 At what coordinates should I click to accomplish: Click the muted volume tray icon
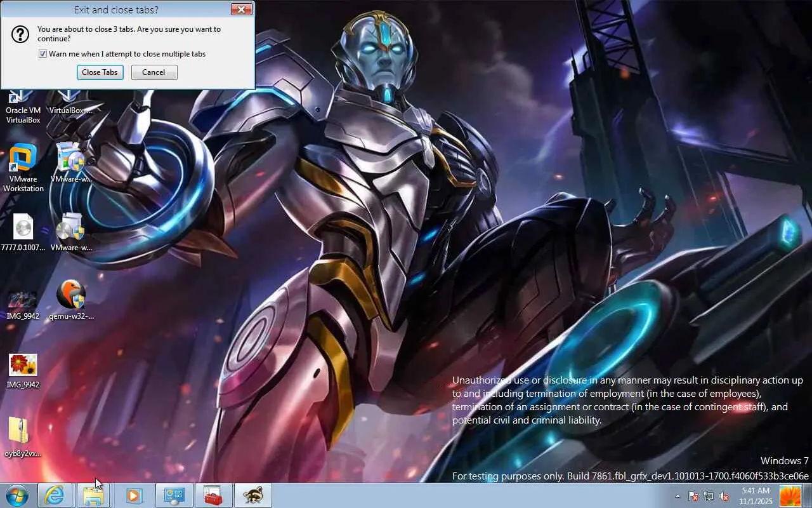pos(724,496)
